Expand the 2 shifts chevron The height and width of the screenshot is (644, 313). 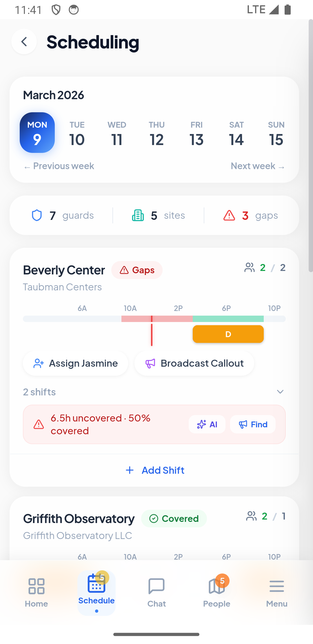(280, 392)
